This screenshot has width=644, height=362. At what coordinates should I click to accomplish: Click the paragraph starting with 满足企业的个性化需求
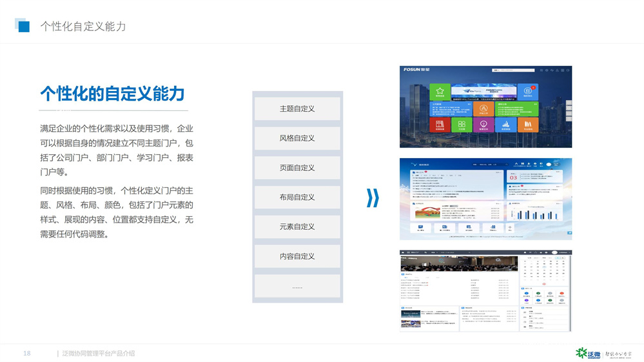pos(117,150)
